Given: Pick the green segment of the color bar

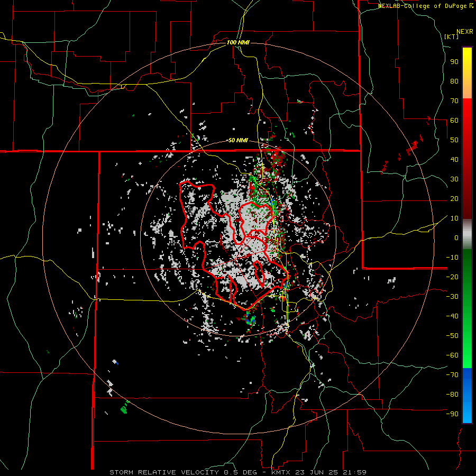Looking at the screenshot, I should [x=467, y=308].
